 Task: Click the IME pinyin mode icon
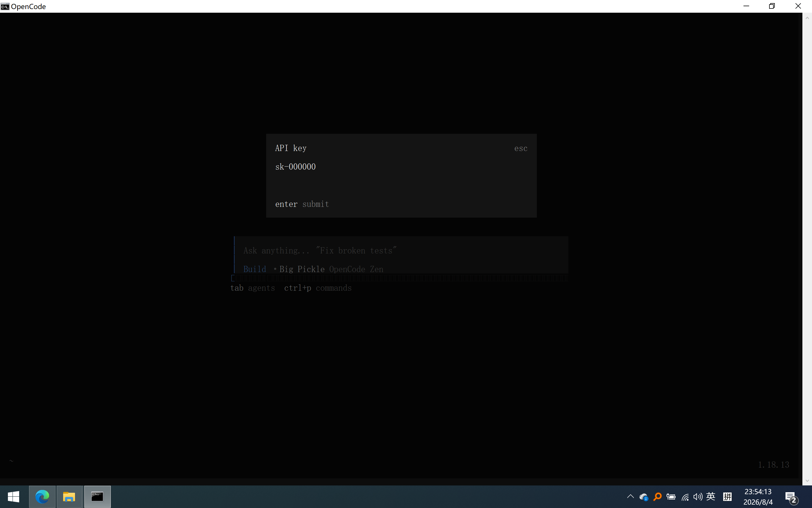727,497
